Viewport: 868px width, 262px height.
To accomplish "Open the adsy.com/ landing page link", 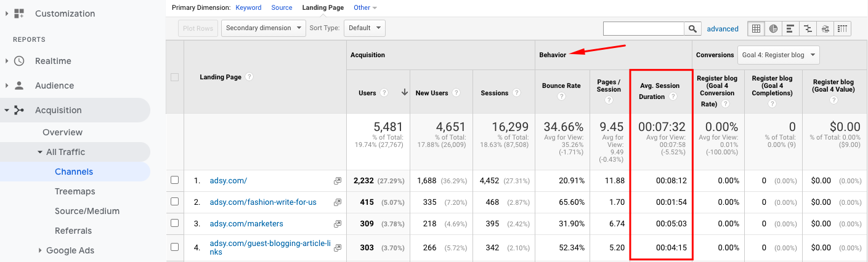I will click(x=228, y=181).
